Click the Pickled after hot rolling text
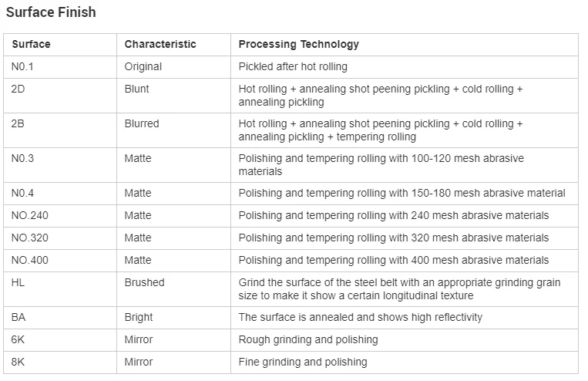Screen dimensions: 588x381 293,67
